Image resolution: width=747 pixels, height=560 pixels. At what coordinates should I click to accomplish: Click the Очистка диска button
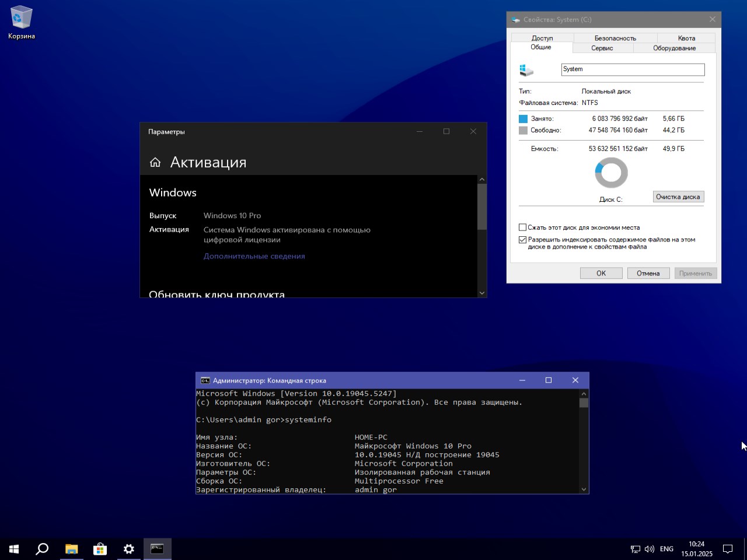click(x=678, y=197)
